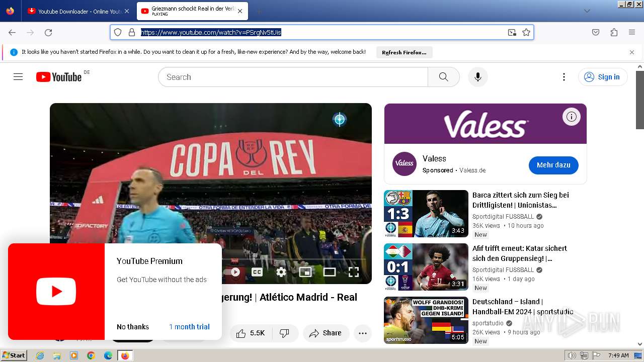
Task: Switch video to miniplayer
Action: click(x=305, y=272)
